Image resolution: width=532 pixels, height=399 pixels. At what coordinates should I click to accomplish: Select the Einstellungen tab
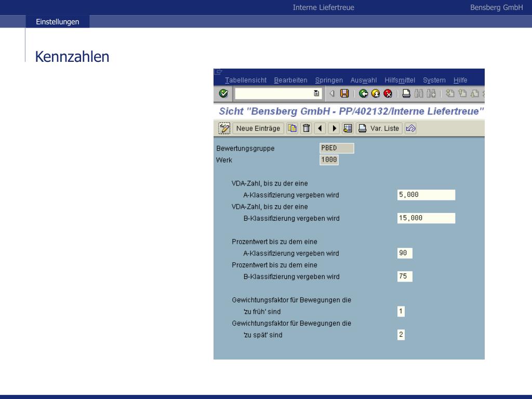57,21
